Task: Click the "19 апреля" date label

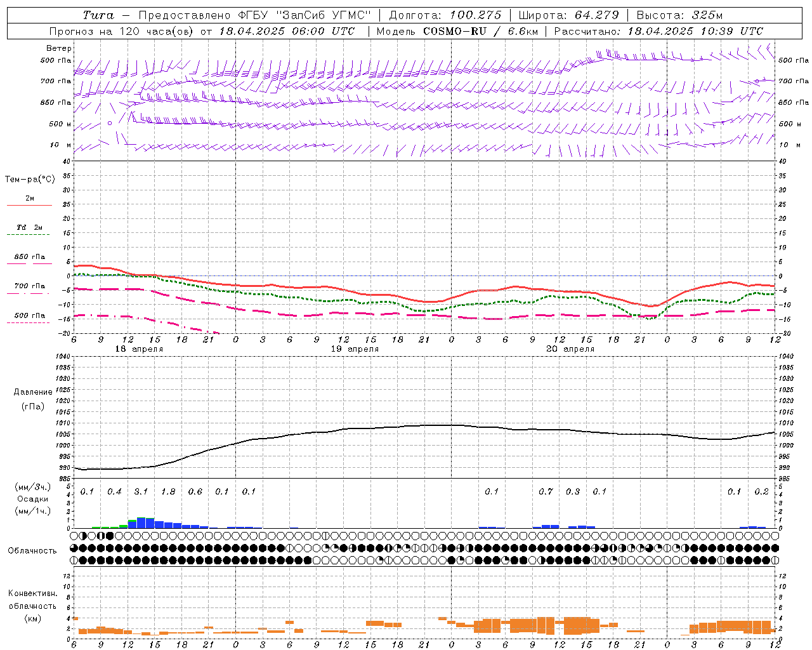Action: pyautogui.click(x=355, y=349)
